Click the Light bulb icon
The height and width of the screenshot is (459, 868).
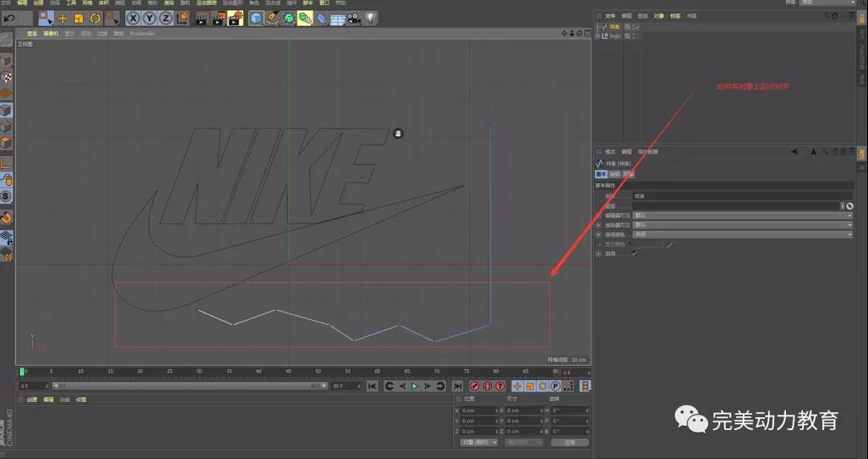[x=371, y=18]
